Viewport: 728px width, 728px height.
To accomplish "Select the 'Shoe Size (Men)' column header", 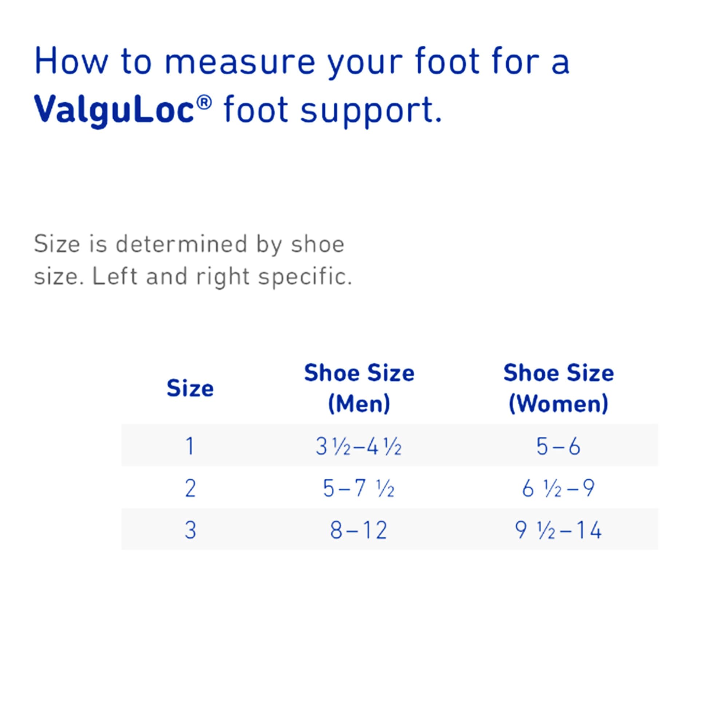I will tap(359, 388).
